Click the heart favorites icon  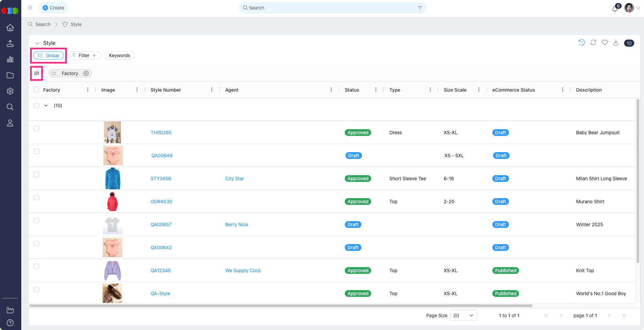(x=604, y=43)
